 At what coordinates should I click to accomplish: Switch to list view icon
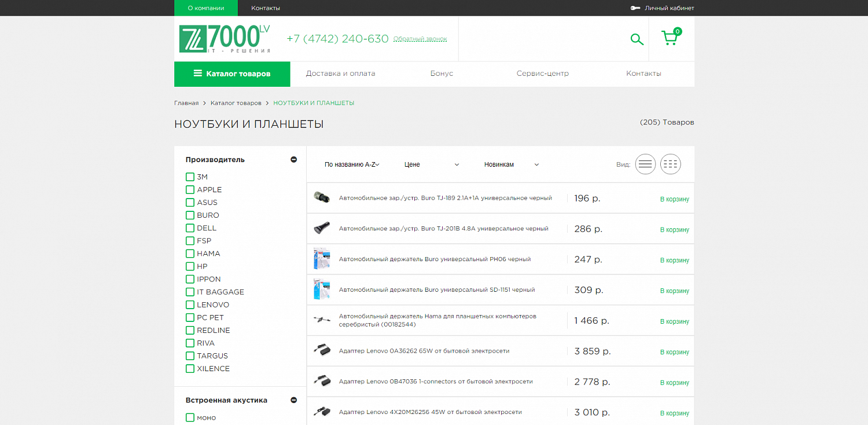pos(645,164)
